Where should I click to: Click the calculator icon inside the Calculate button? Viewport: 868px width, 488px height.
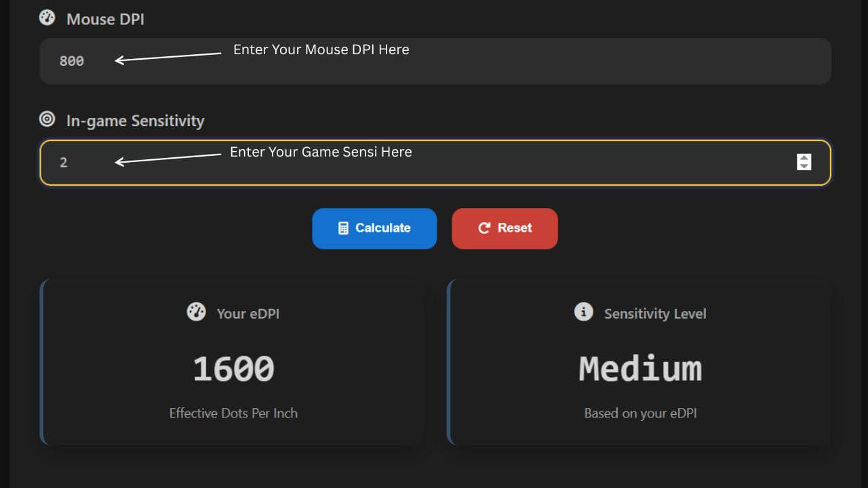(x=344, y=228)
